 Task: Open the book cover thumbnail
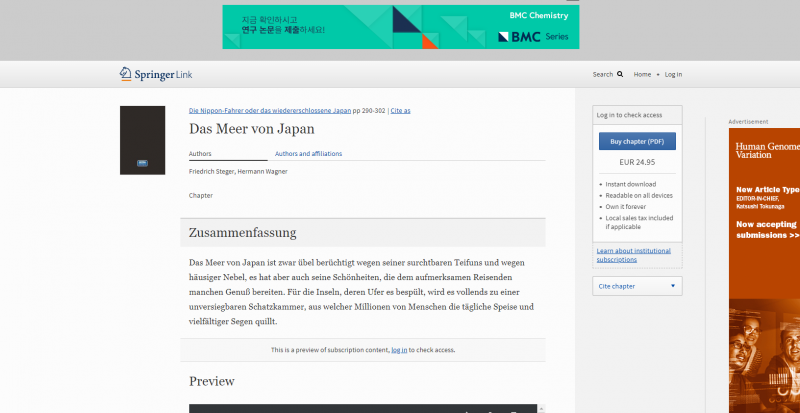142,140
